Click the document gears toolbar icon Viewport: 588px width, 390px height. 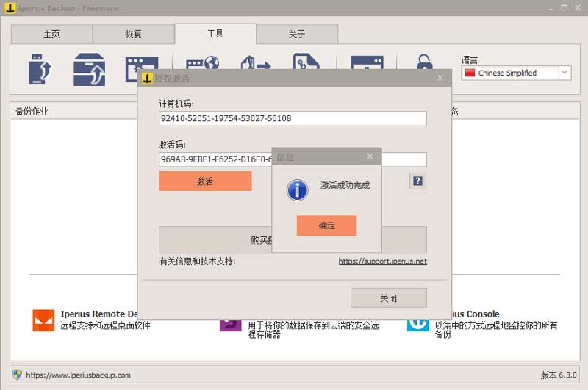pyautogui.click(x=306, y=61)
